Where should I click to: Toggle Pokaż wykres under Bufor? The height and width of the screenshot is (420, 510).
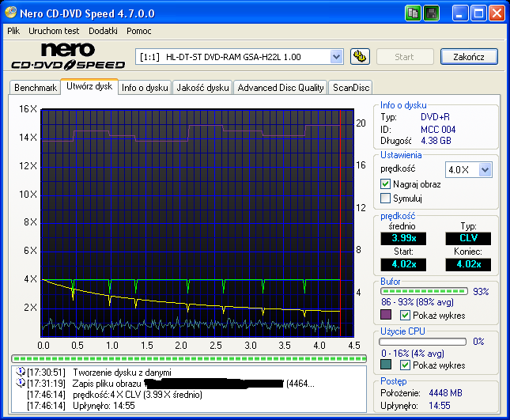click(x=406, y=316)
